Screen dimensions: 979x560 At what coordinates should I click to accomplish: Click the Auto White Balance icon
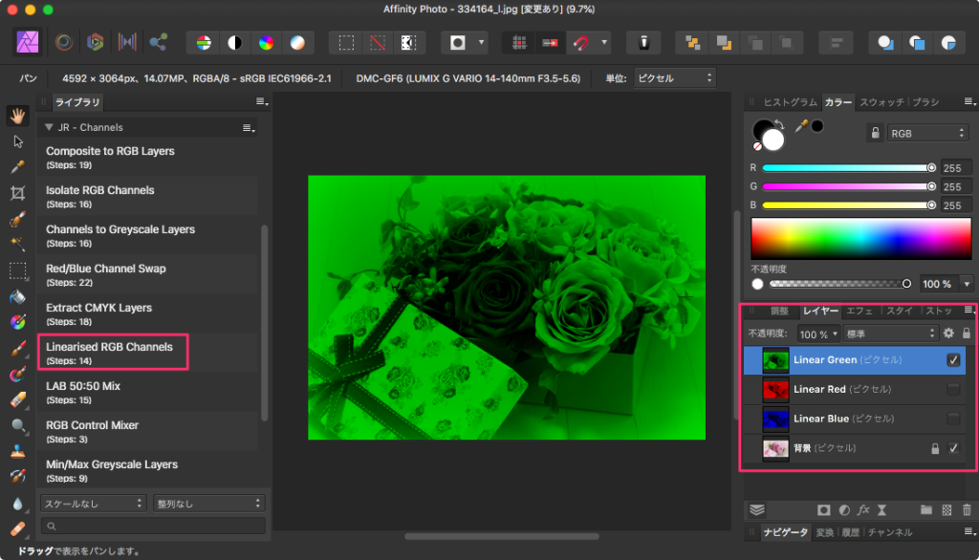(x=298, y=42)
